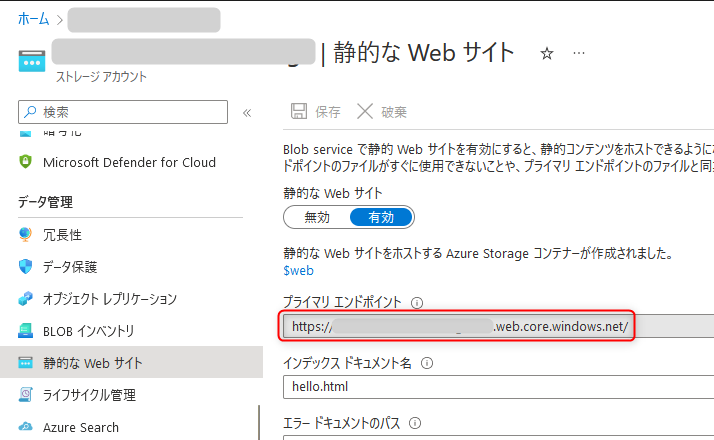Collapse the sidebar with double chevron
Screen dimensions: 714x440
coord(247,113)
